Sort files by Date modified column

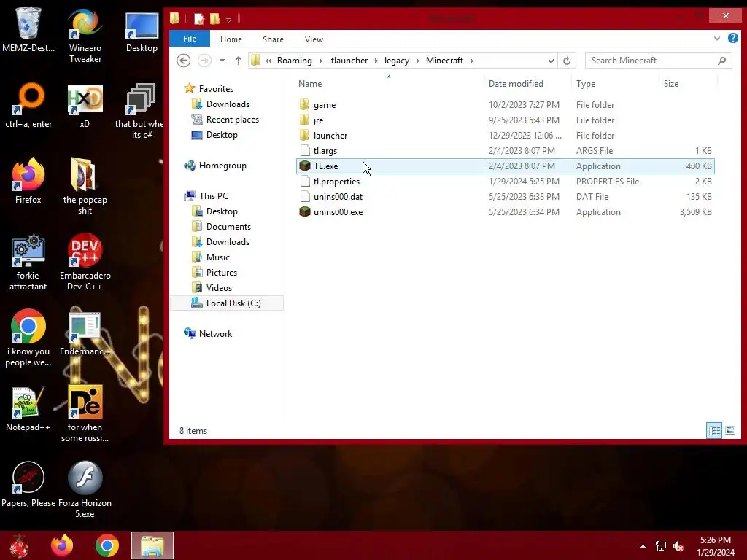(x=516, y=84)
